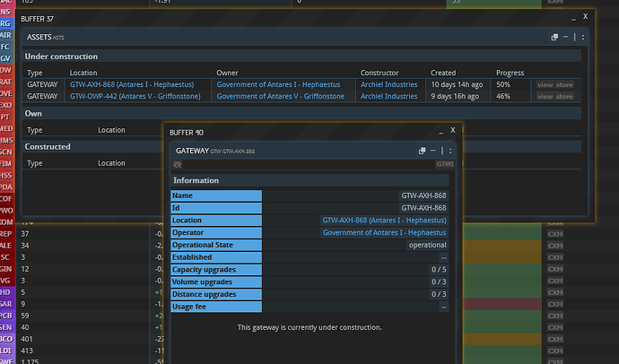Click the GATEWAY panel vertical split icon
The width and height of the screenshot is (619, 364).
[x=442, y=151]
